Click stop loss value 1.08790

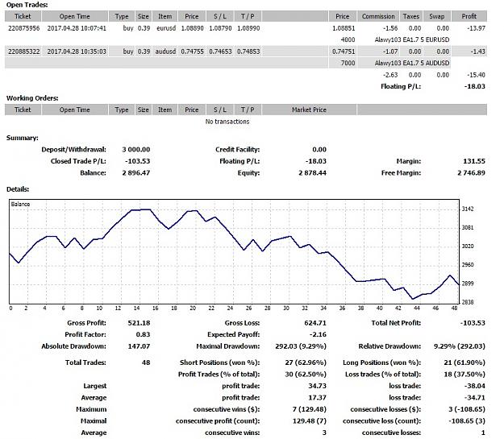220,28
